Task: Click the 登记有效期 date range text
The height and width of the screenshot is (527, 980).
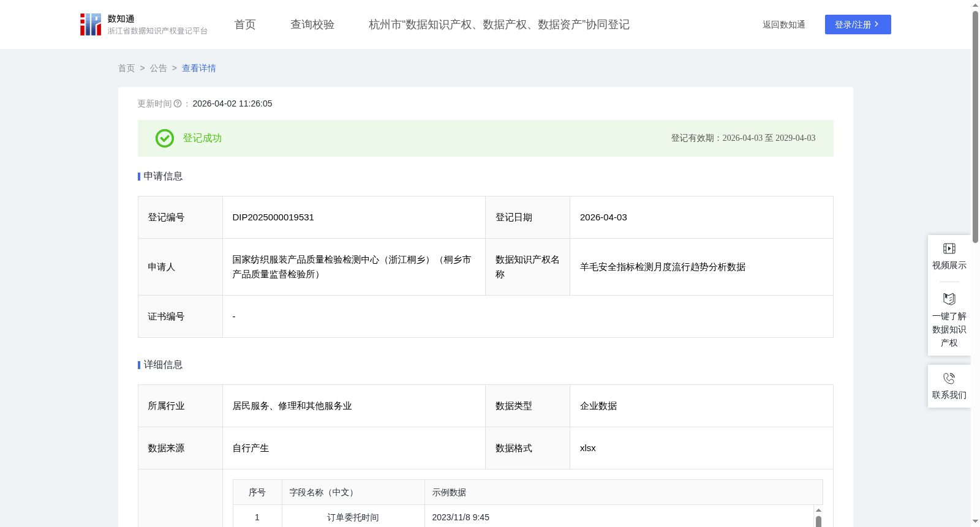Action: point(743,138)
